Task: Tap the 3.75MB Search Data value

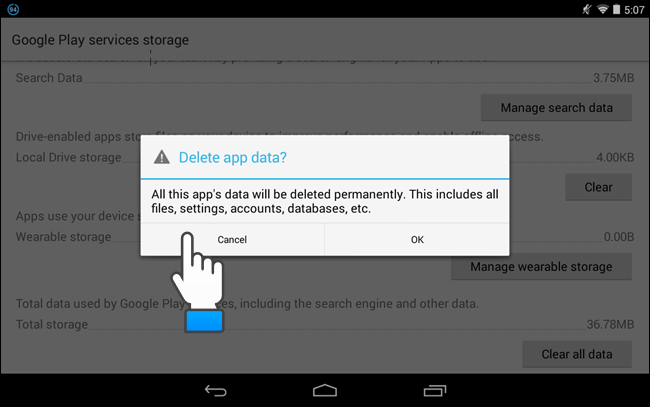Action: [612, 76]
